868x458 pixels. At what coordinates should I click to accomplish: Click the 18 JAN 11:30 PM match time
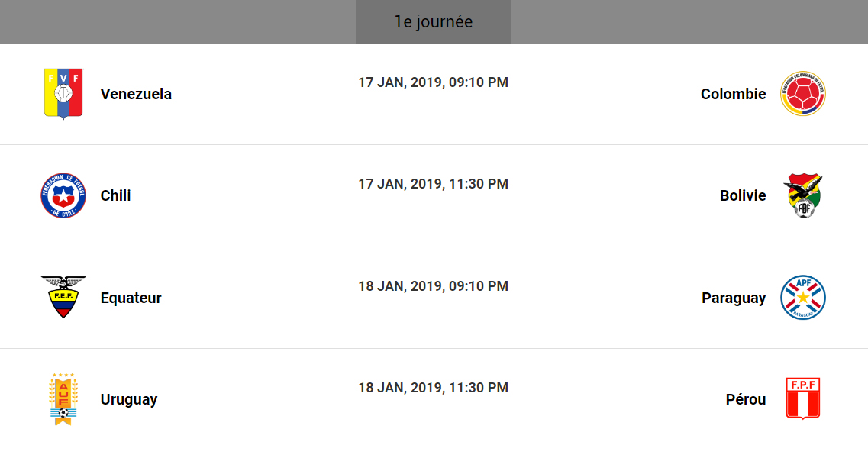(434, 388)
